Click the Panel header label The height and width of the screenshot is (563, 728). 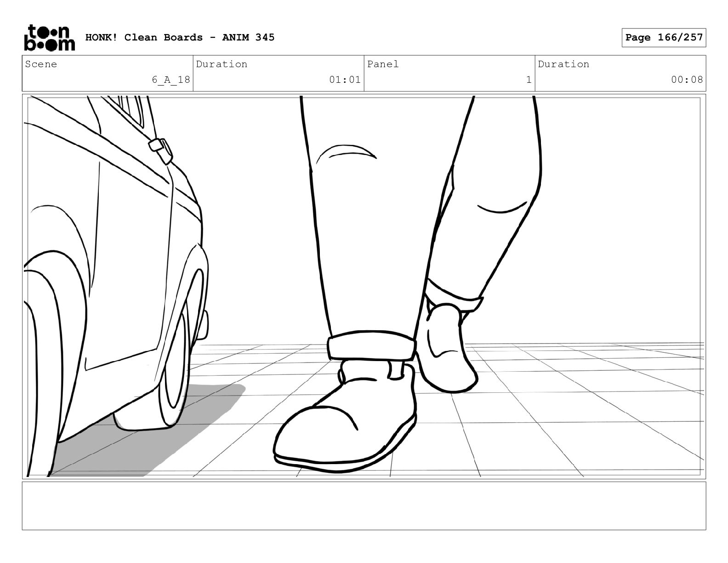382,64
